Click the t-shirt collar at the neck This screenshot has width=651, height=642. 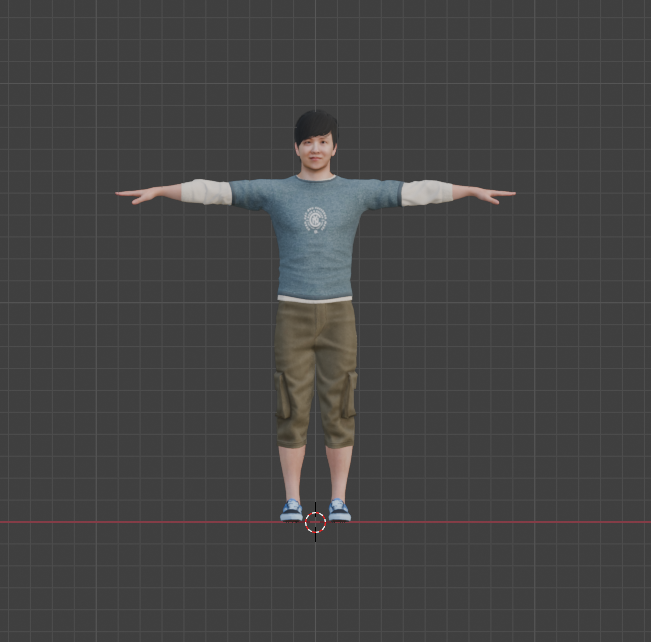click(x=315, y=180)
